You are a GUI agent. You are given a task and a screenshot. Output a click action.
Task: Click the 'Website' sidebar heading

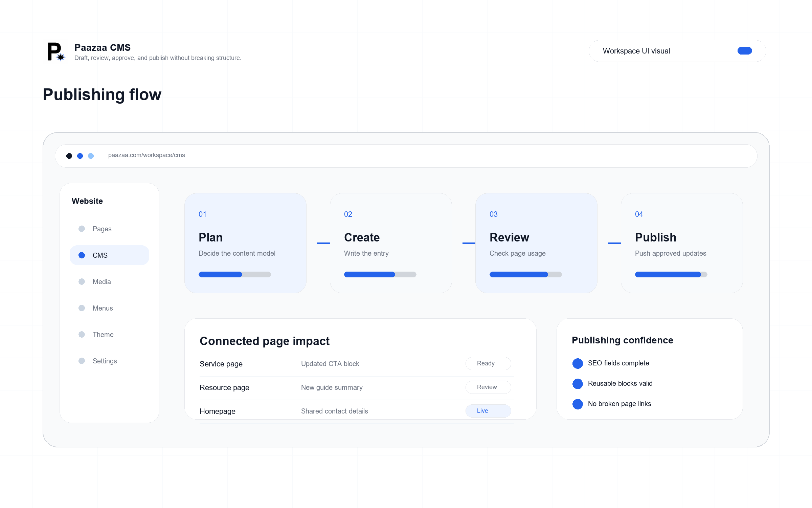point(87,201)
